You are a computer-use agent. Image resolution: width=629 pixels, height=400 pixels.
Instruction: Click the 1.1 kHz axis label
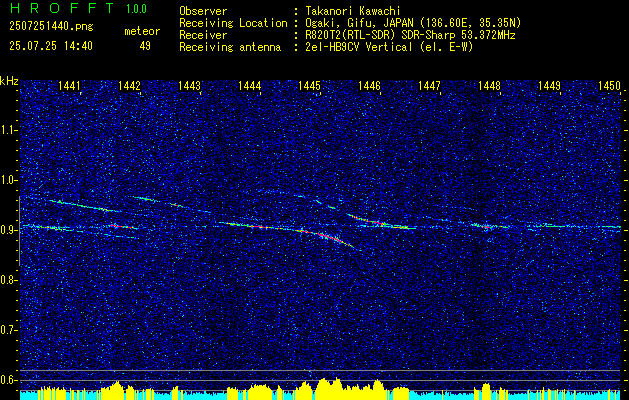[8, 130]
